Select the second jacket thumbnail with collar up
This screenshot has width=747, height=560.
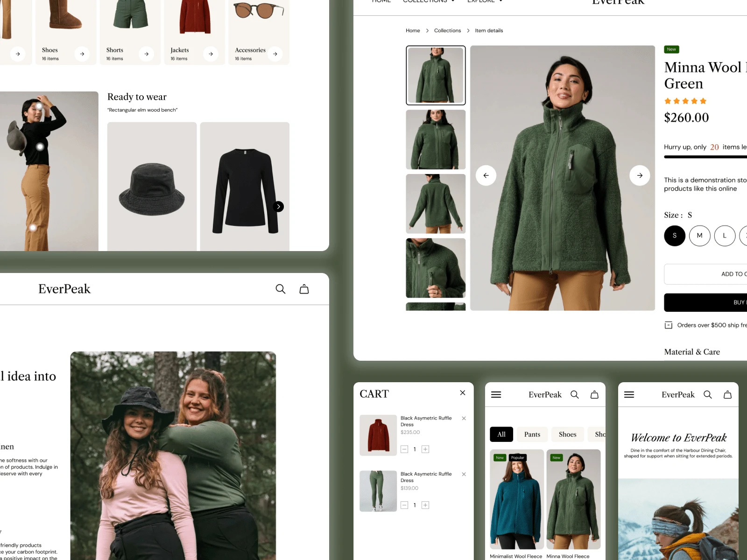tap(436, 140)
